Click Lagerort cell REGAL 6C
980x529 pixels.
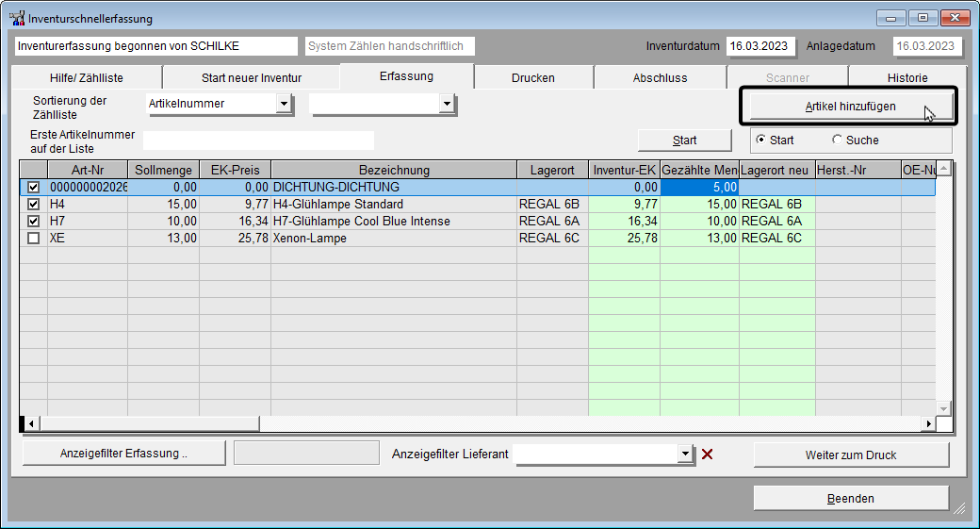point(552,238)
